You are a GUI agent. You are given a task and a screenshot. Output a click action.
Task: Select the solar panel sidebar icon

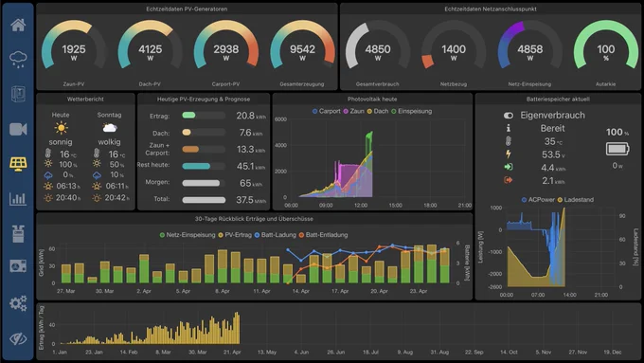18,164
